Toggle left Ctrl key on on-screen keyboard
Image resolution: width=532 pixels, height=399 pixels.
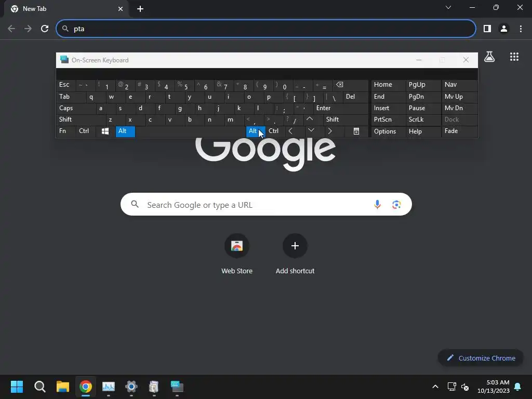tap(86, 131)
